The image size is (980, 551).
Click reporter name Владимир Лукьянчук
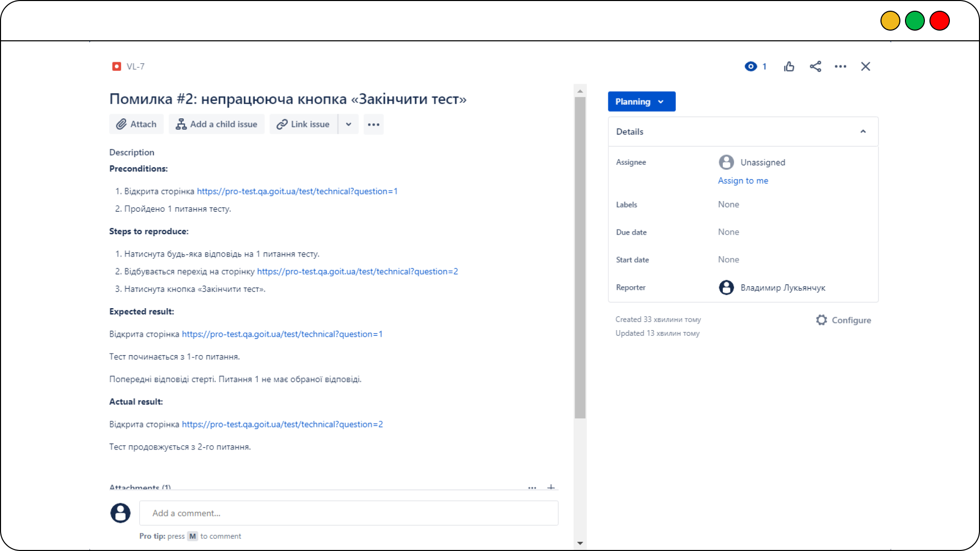pyautogui.click(x=783, y=288)
